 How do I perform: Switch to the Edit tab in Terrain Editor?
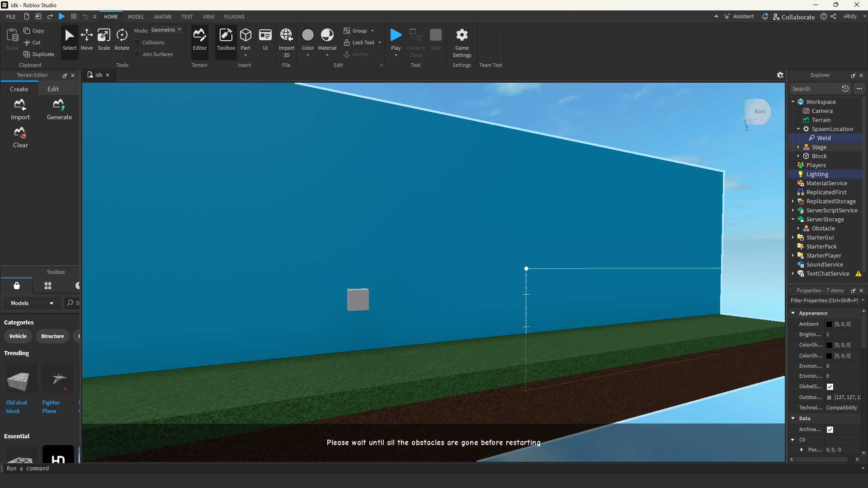point(53,89)
